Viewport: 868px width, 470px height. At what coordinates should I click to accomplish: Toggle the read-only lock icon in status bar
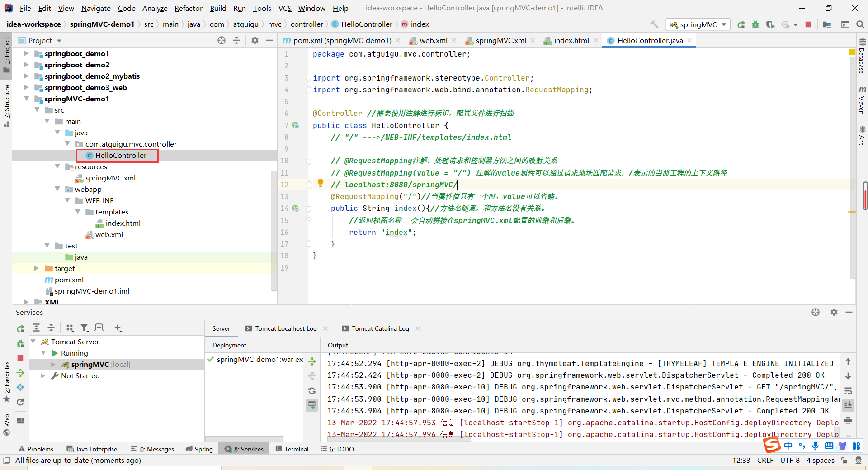[x=844, y=460]
